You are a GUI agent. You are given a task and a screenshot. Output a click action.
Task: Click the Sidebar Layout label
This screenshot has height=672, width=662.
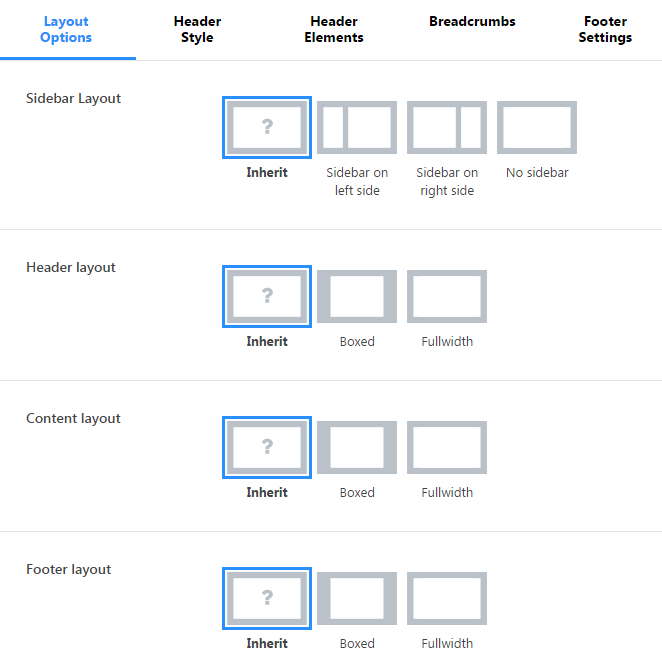pyautogui.click(x=73, y=99)
